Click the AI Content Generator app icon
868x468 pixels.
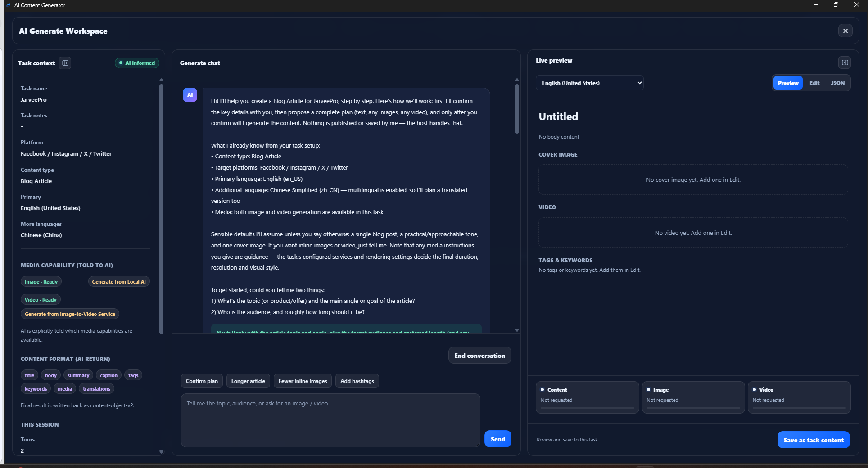[8, 5]
